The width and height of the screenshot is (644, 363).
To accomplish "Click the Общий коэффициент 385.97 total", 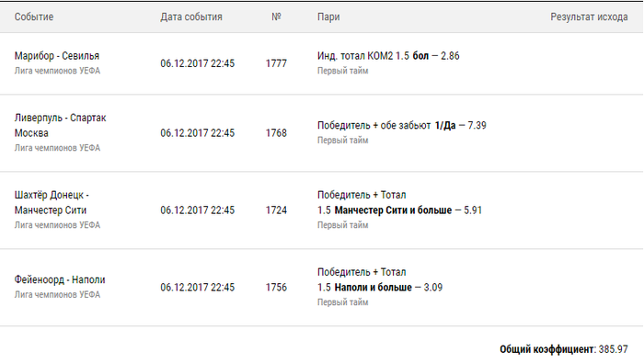I will 563,349.
